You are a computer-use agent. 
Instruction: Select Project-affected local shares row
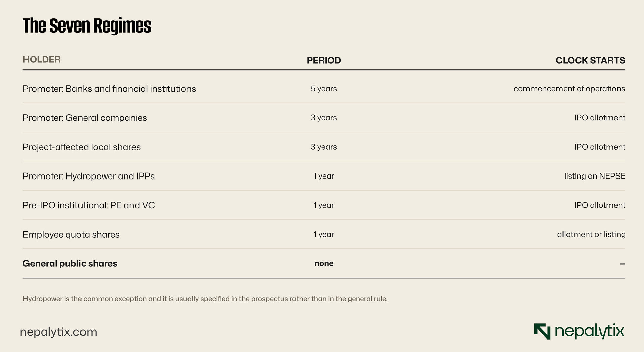324,147
